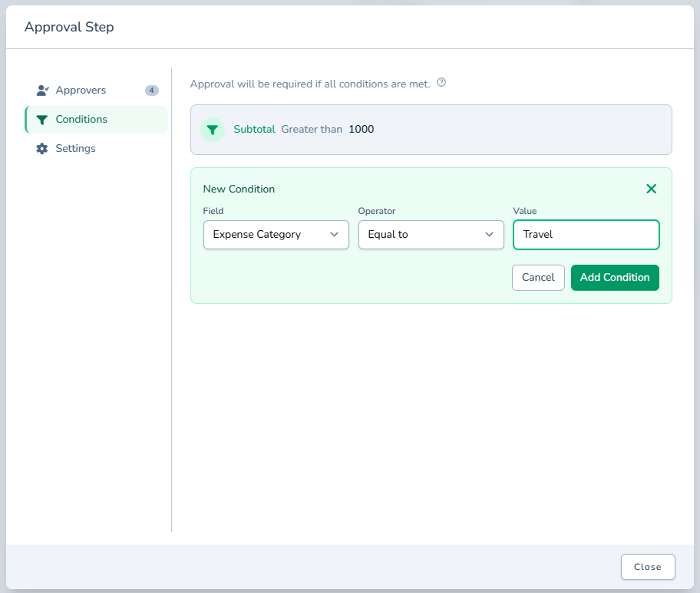
Task: Open the Subtotal Greater than 1000 condition
Action: click(x=431, y=130)
